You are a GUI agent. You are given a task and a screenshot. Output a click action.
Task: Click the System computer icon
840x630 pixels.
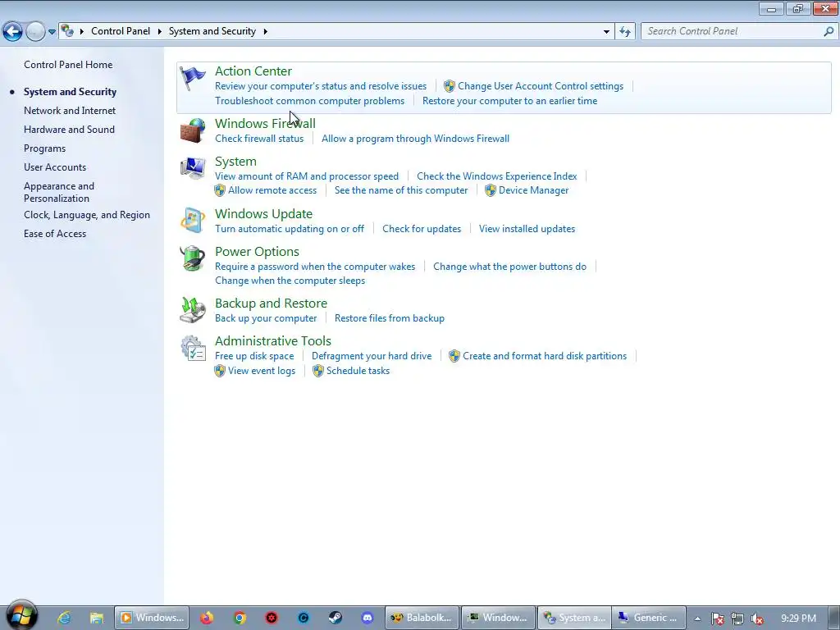point(192,168)
